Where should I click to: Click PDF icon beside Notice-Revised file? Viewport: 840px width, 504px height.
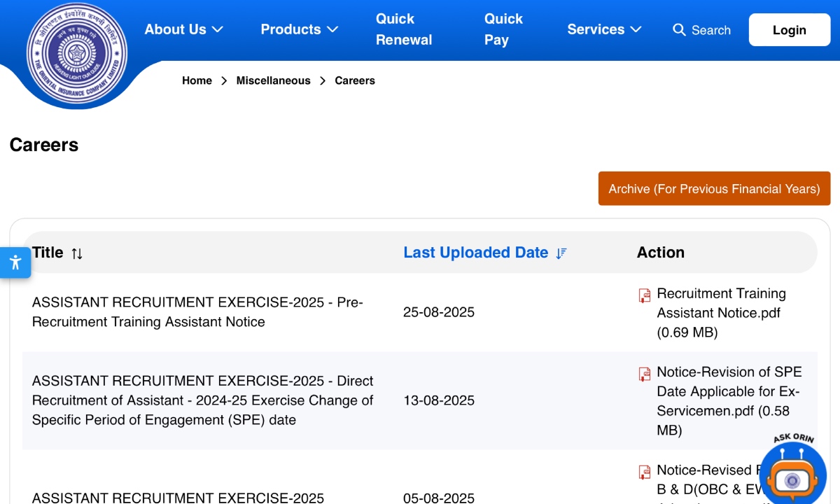645,472
